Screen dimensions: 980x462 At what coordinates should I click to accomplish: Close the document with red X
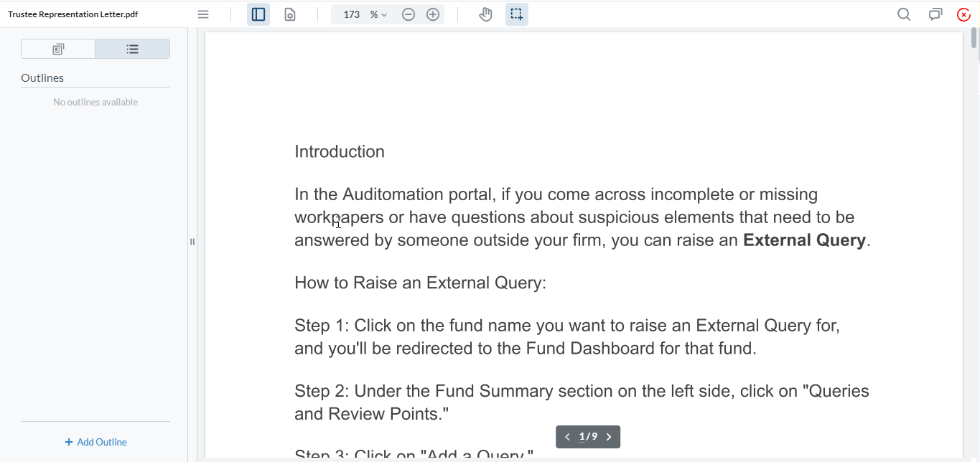(x=964, y=14)
